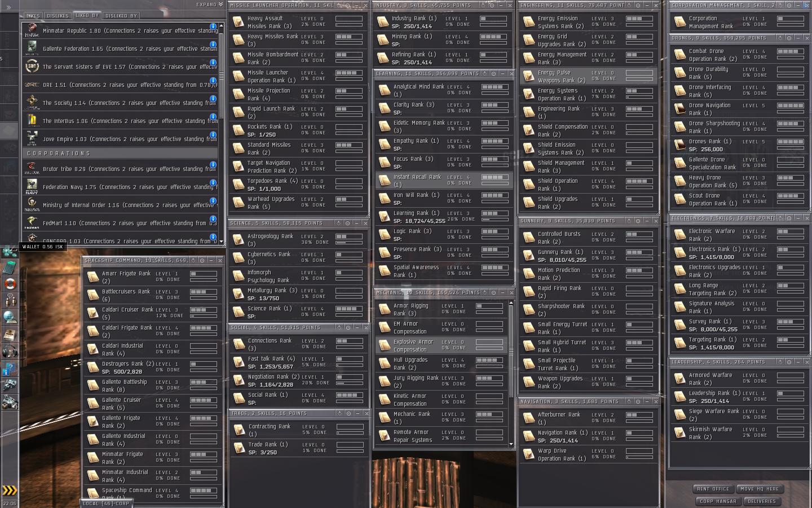Viewport: 812px width, 508px height.
Task: Click star options icon on Leadership window
Action: tap(780, 362)
